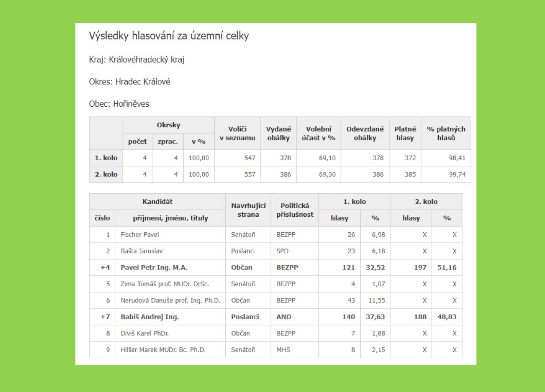The width and height of the screenshot is (545, 392).
Task: Select Fischer's percentage '6,98'
Action: point(378,235)
